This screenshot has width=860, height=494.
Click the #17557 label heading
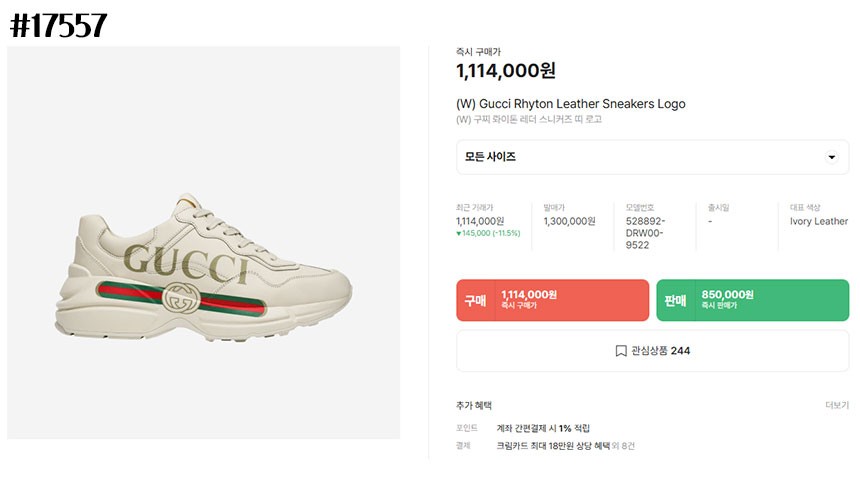coord(59,25)
